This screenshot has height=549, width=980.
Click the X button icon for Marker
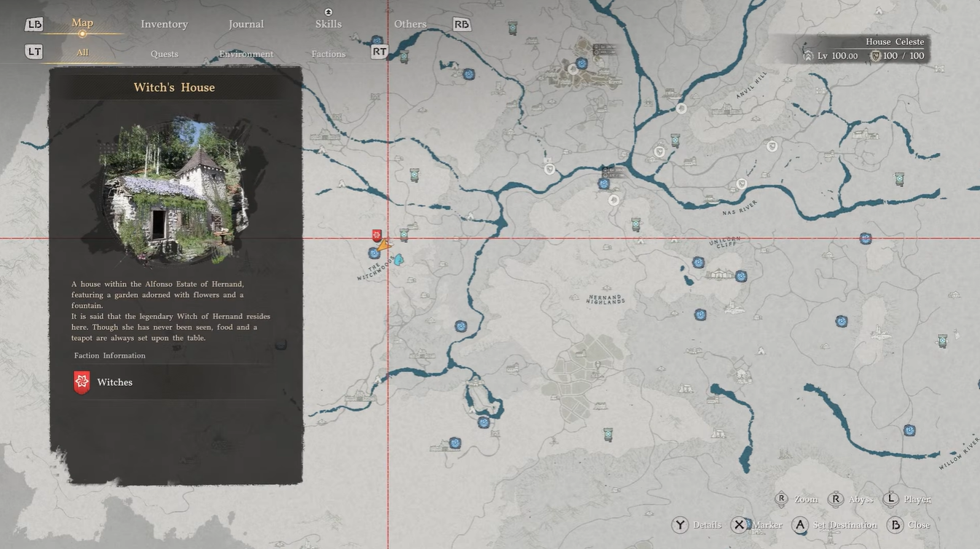point(740,525)
